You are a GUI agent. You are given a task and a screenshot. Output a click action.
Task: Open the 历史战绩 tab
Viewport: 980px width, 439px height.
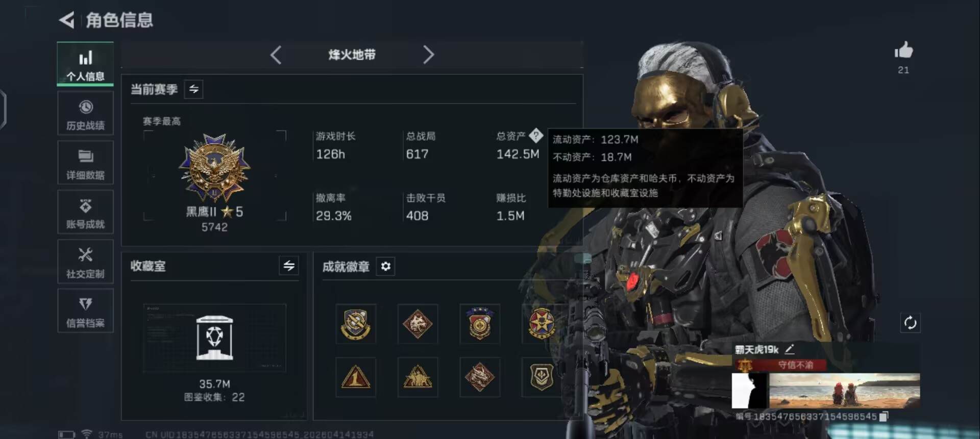(x=85, y=114)
